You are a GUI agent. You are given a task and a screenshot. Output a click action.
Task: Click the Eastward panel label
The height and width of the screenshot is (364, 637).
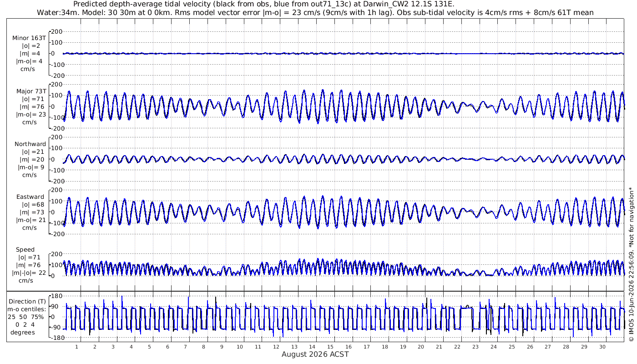[x=30, y=197]
